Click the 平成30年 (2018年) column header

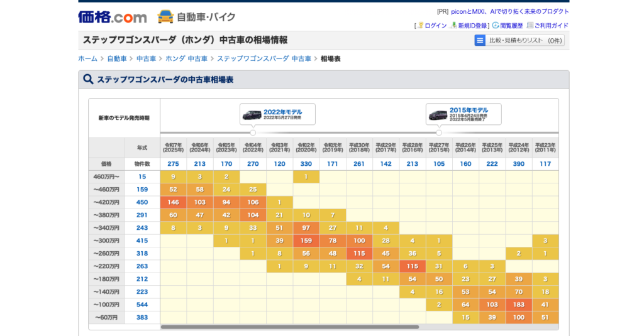click(359, 148)
